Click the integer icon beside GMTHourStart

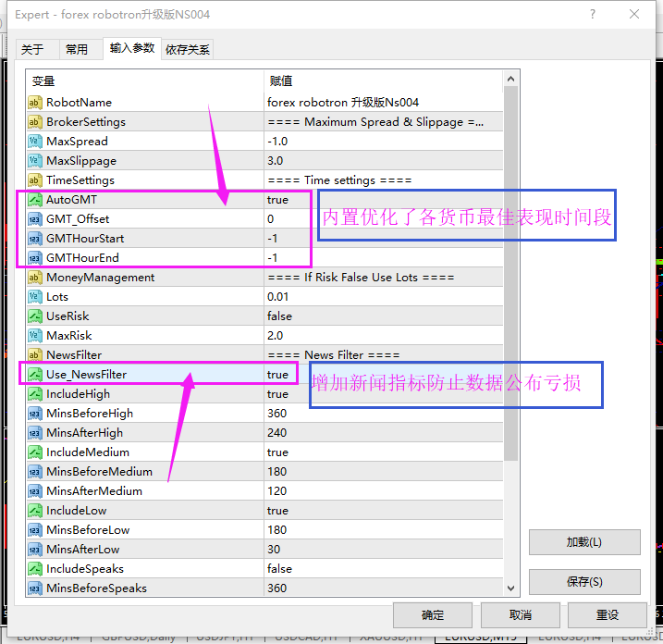click(x=34, y=239)
